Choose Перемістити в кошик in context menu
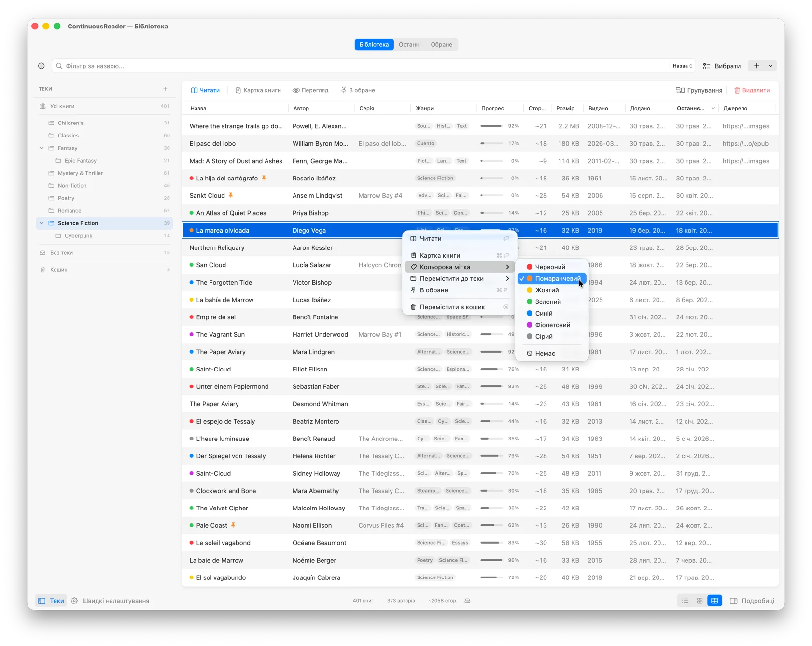Screen dimensions: 812x646 [460, 307]
